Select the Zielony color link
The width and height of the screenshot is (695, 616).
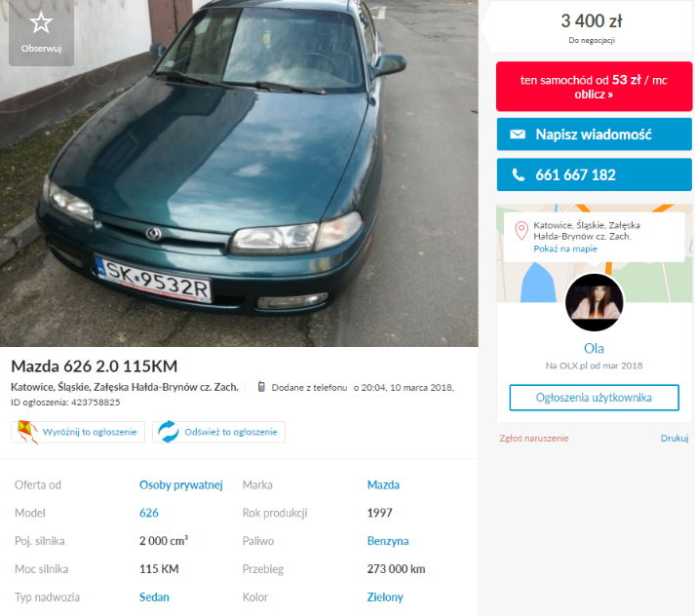[385, 597]
